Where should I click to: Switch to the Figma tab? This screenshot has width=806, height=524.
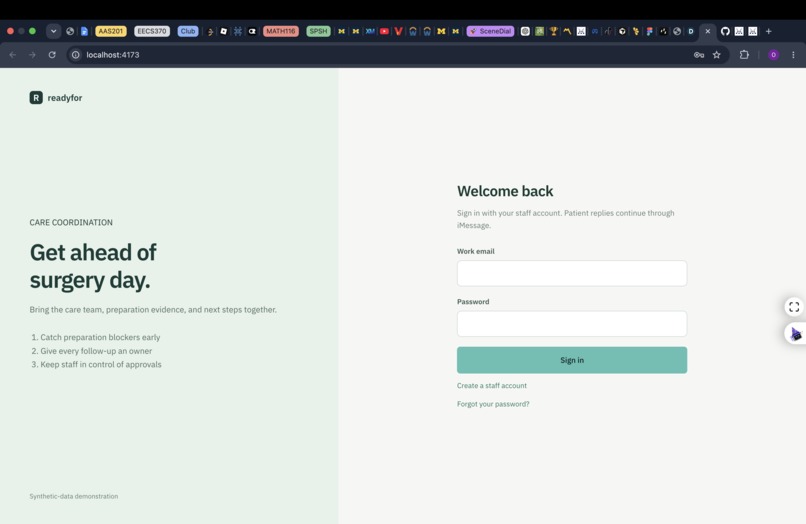pos(649,31)
